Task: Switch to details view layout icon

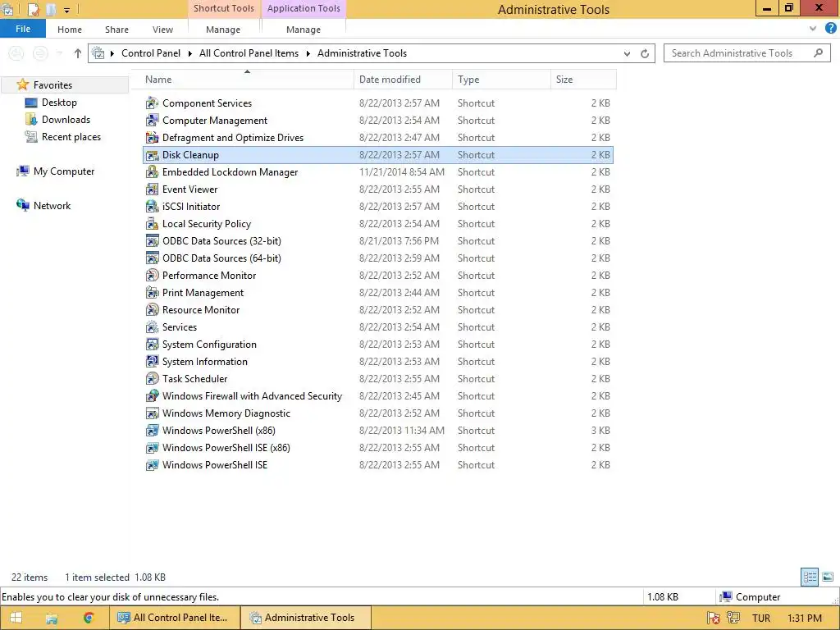Action: pos(810,577)
